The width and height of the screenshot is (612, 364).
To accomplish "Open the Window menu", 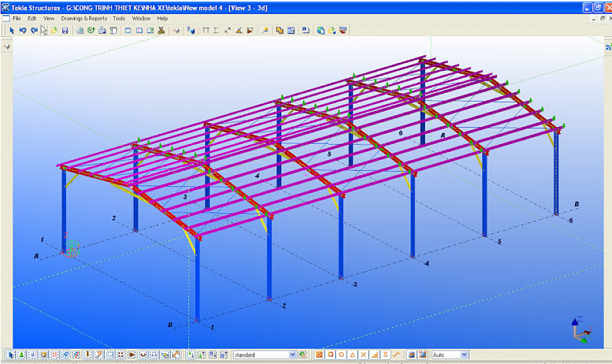I will point(141,18).
